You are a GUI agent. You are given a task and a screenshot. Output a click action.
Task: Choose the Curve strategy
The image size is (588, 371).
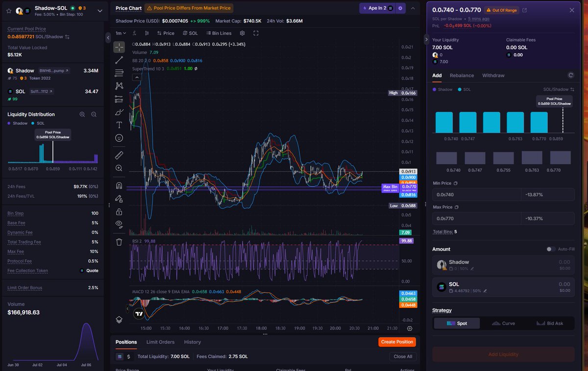[x=503, y=323]
